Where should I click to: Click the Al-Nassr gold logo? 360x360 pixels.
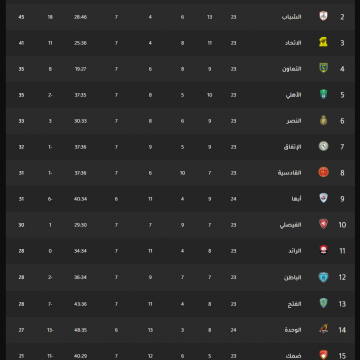click(x=323, y=120)
